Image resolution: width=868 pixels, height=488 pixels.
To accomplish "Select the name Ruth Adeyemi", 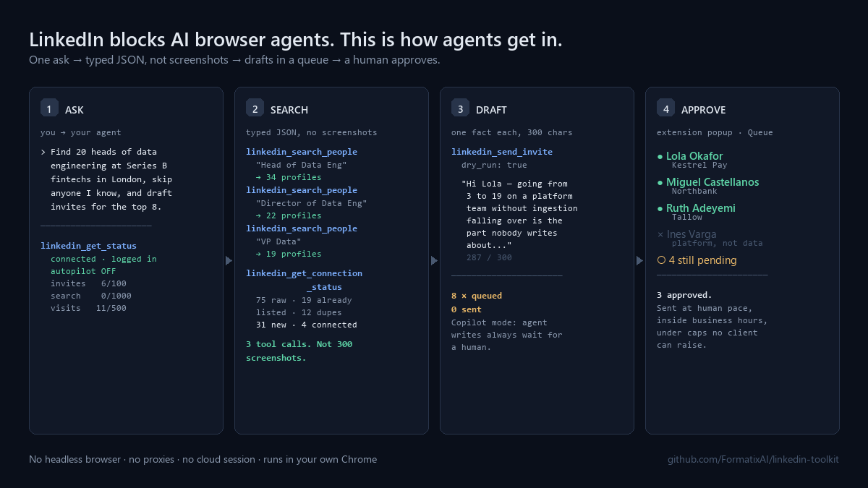I will (701, 208).
